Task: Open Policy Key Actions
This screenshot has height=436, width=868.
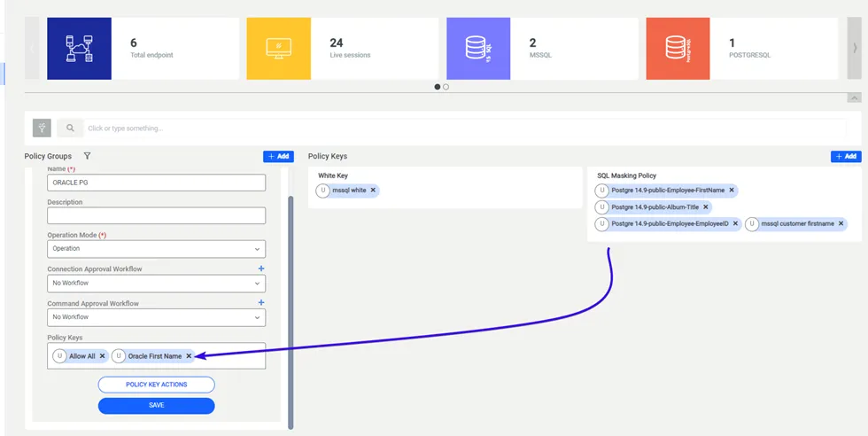Action: click(x=156, y=385)
